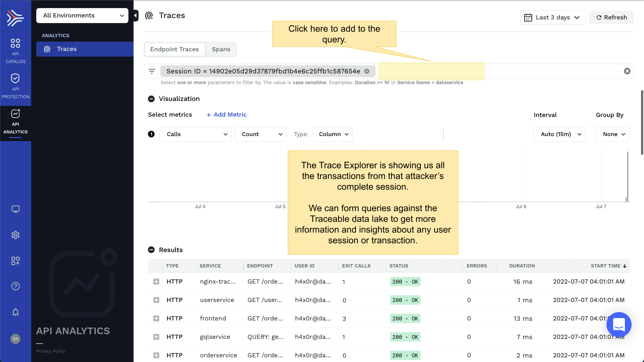
Task: Open the All Environments dropdown
Action: coord(82,15)
